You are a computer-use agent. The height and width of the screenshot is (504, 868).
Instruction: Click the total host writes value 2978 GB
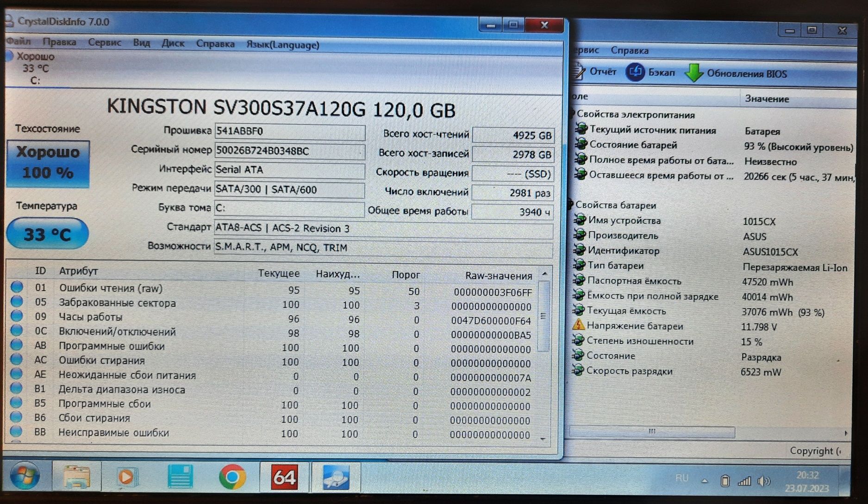pos(512,155)
